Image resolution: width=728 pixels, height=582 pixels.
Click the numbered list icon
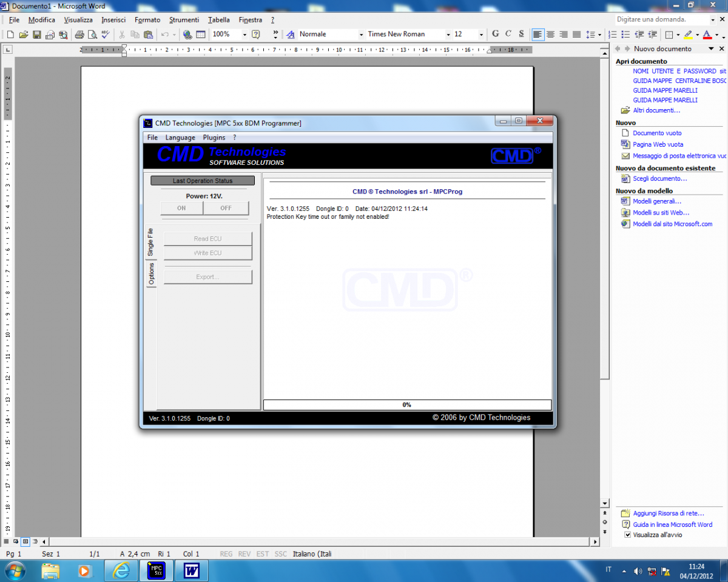(x=613, y=35)
